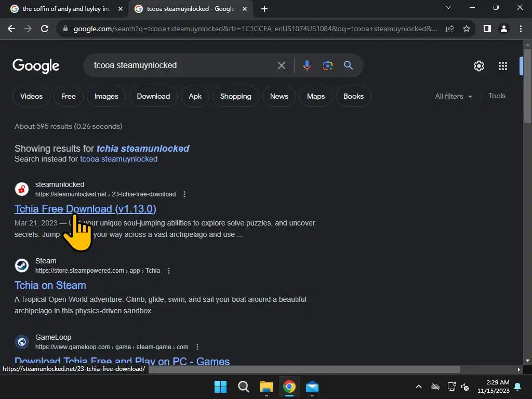Image resolution: width=532 pixels, height=399 pixels.
Task: Go back to the previous page
Action: coord(11,29)
